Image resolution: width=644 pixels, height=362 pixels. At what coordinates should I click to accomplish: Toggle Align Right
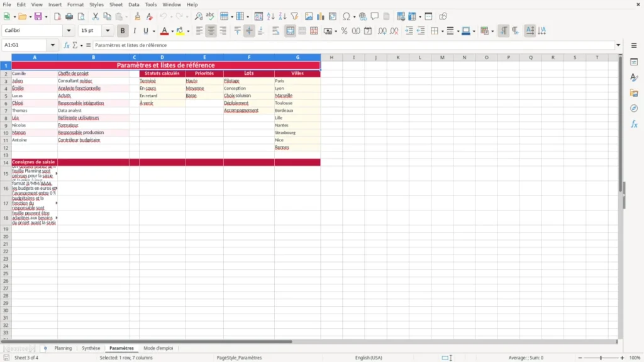pos(223,31)
